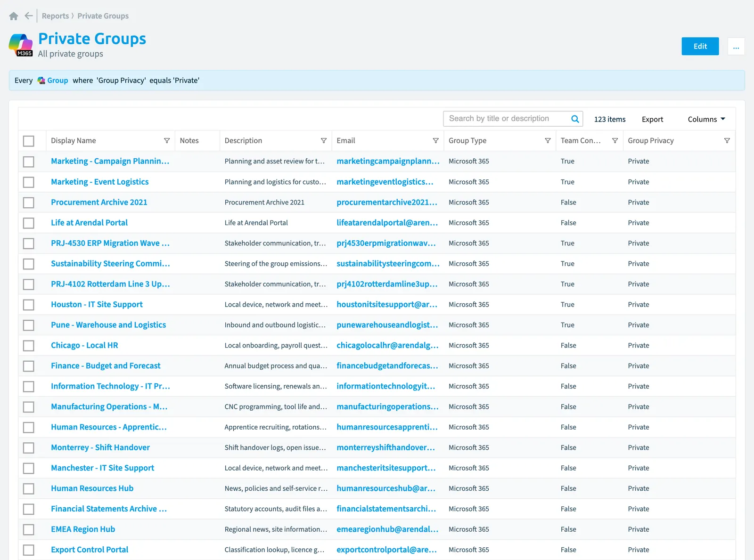Open Display Name column filter icon
Image resolution: width=754 pixels, height=560 pixels.
coord(167,141)
